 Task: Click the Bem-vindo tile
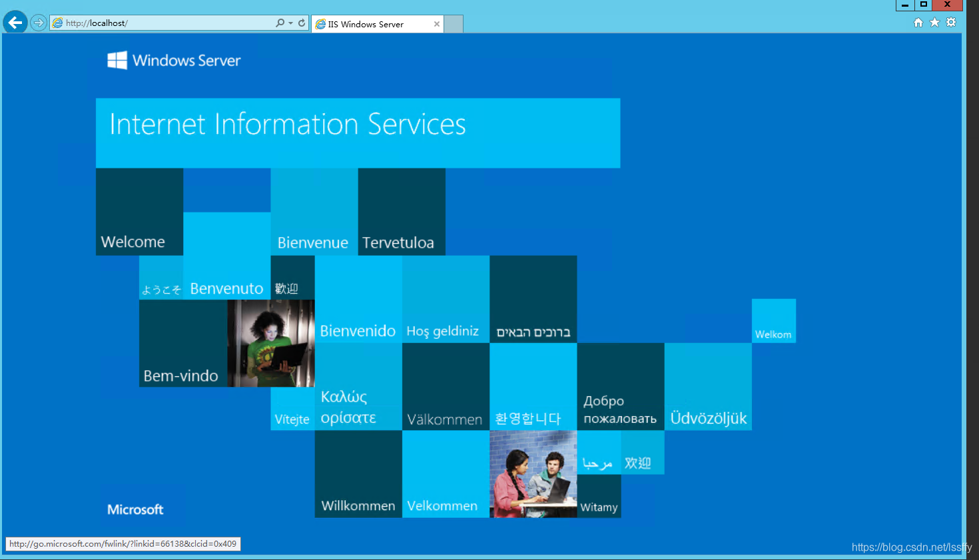point(183,343)
